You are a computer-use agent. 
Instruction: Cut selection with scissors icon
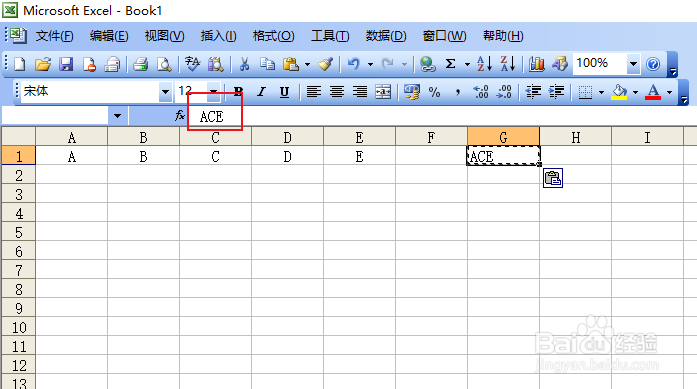point(244,64)
